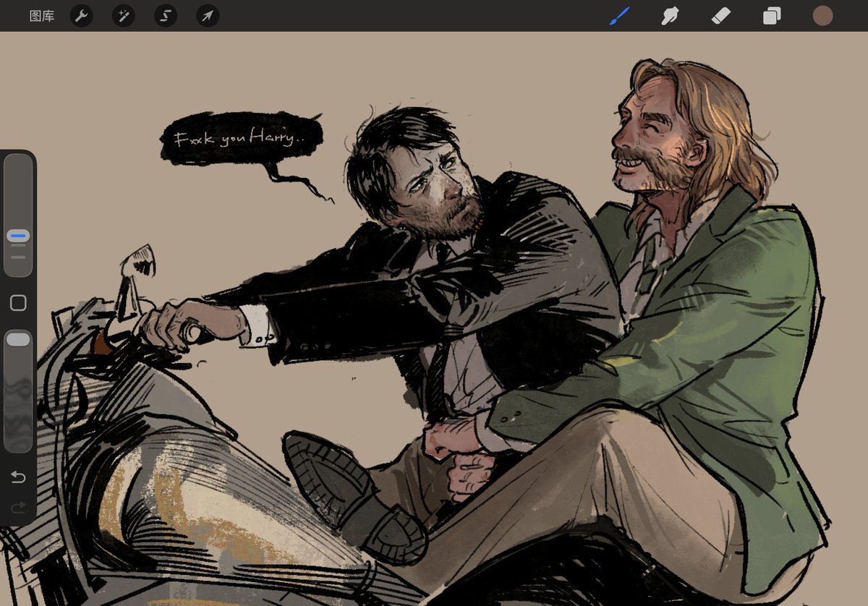Open the 图库 gallery
Image resolution: width=868 pixels, height=606 pixels.
point(42,16)
